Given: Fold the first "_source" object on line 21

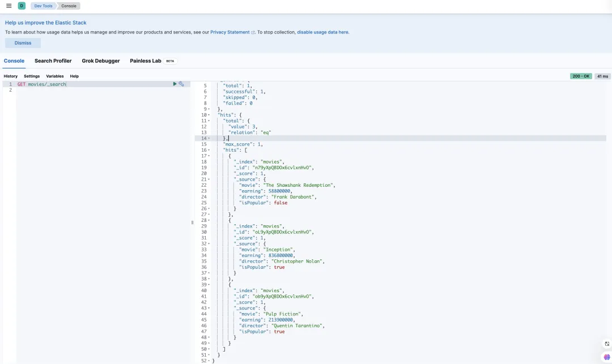Looking at the screenshot, I should [x=209, y=179].
